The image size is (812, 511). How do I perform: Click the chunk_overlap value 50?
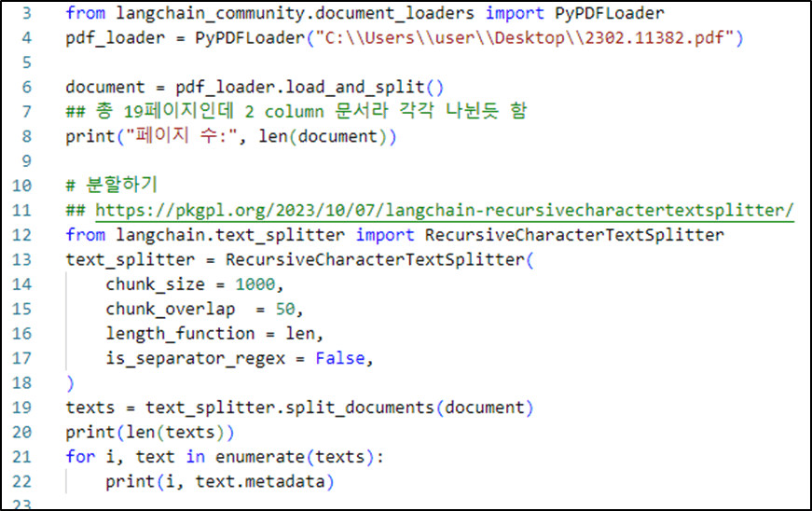pos(285,309)
